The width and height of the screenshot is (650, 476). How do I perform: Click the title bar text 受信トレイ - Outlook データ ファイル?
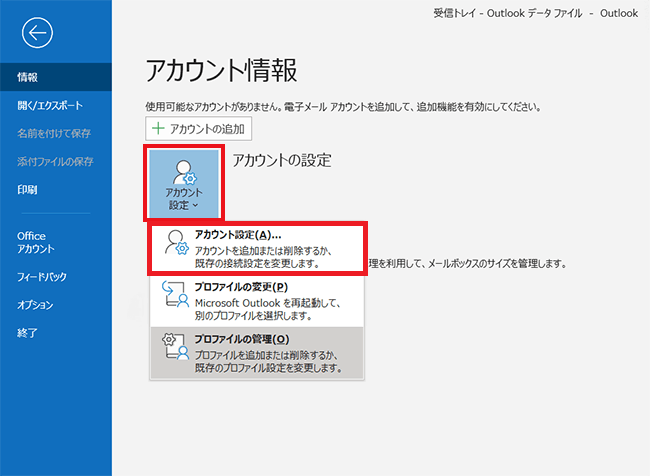pos(508,13)
